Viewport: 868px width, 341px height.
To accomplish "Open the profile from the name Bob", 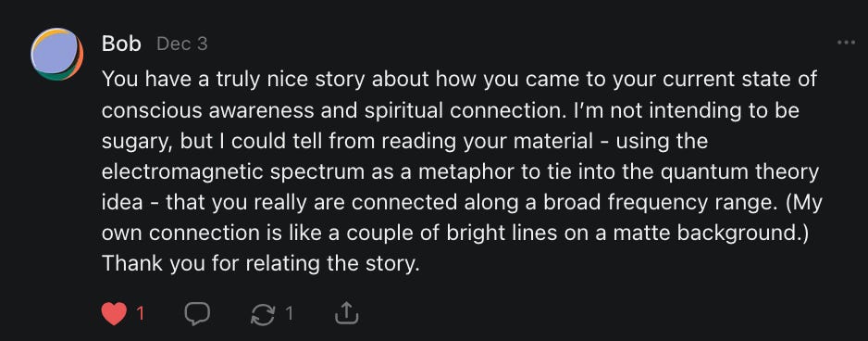I will 121,44.
